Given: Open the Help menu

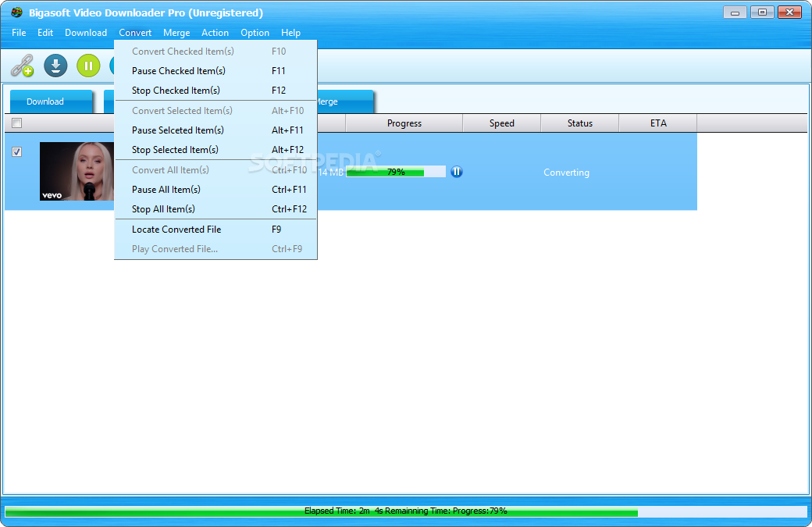Looking at the screenshot, I should 290,33.
